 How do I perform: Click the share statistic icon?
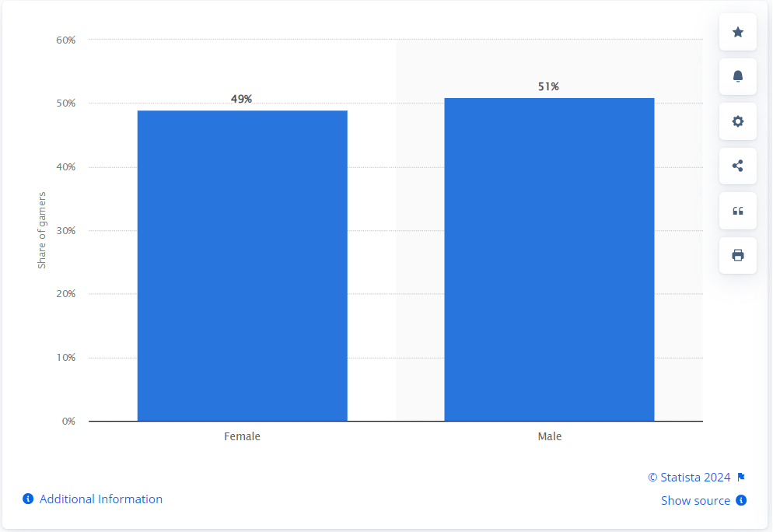738,166
